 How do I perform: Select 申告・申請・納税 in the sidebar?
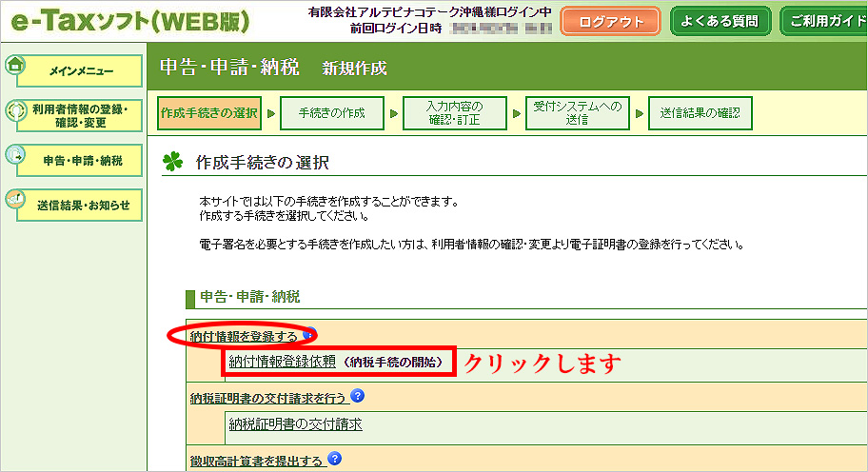click(x=82, y=161)
